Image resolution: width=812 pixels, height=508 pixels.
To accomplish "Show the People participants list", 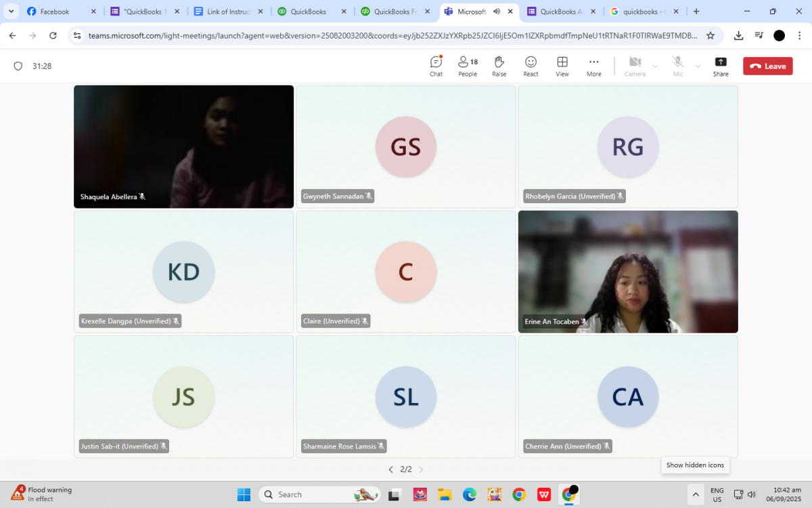I will (x=467, y=66).
